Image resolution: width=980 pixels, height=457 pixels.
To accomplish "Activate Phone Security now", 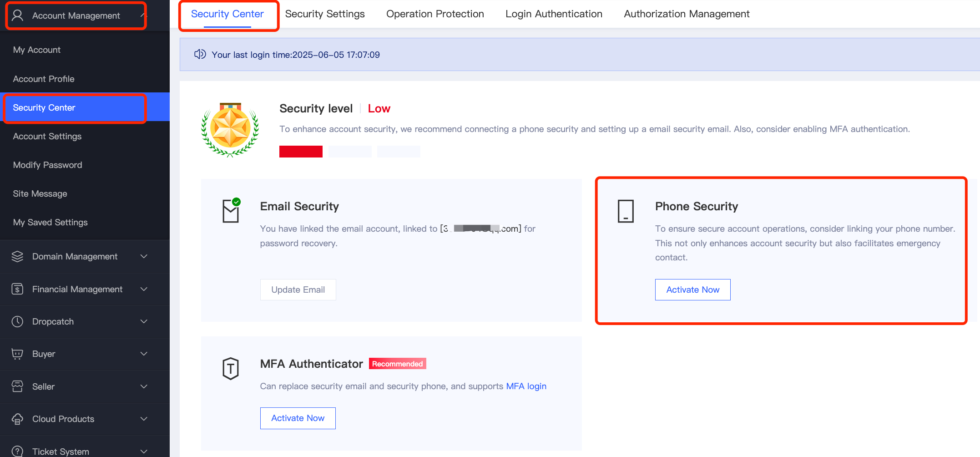I will [x=692, y=289].
